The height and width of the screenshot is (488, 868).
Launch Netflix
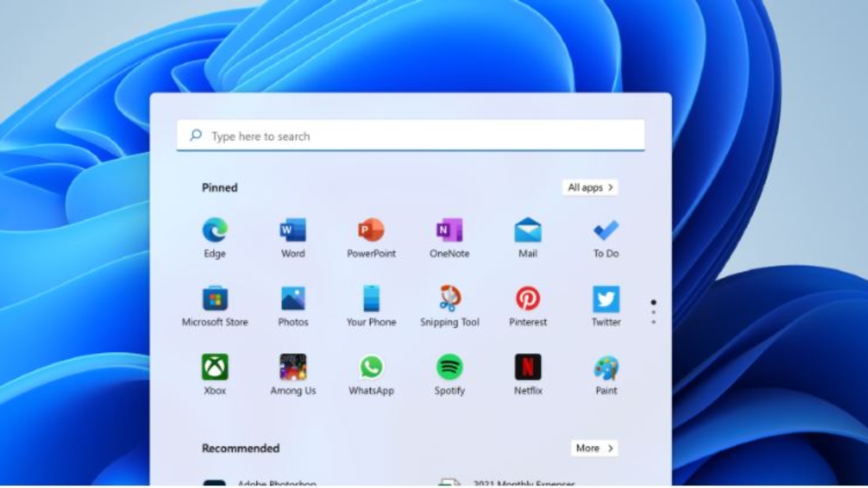click(527, 369)
